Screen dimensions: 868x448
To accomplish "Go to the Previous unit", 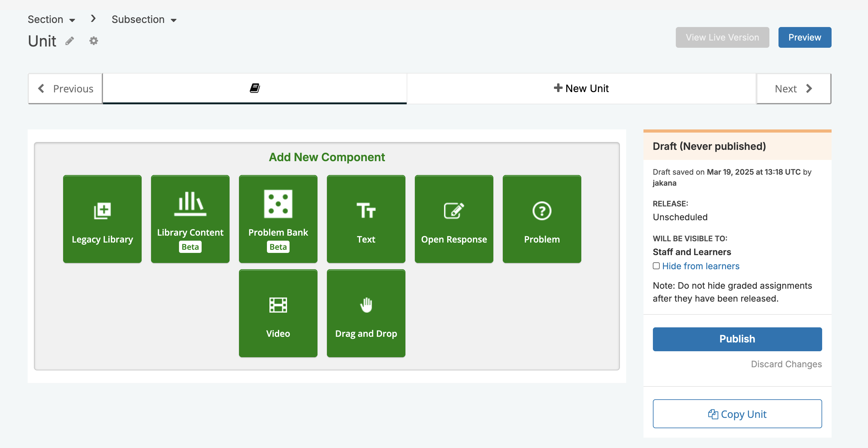I will tap(66, 89).
